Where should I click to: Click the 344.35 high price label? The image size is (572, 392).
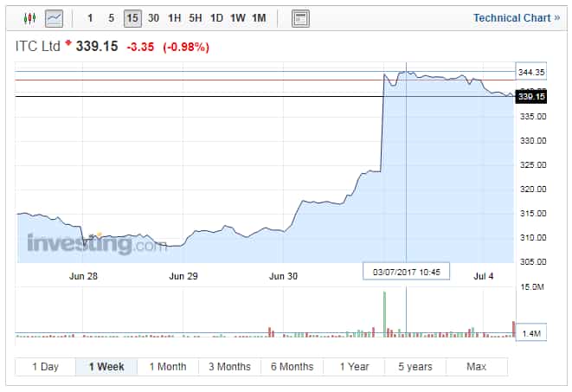click(531, 72)
